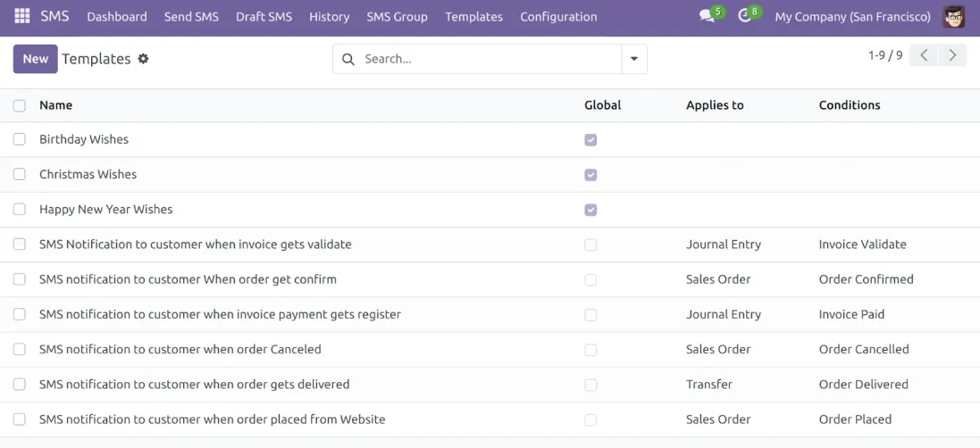Click the Invoice Paid condition cell

[x=851, y=314]
